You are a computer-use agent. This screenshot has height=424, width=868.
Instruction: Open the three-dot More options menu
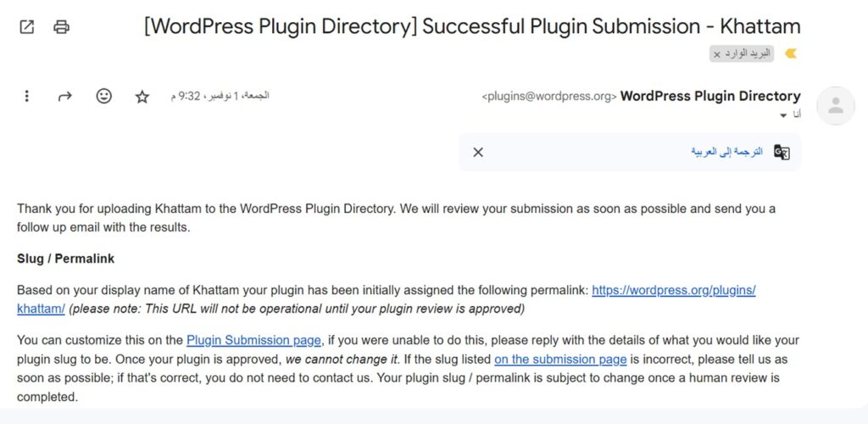coord(27,97)
